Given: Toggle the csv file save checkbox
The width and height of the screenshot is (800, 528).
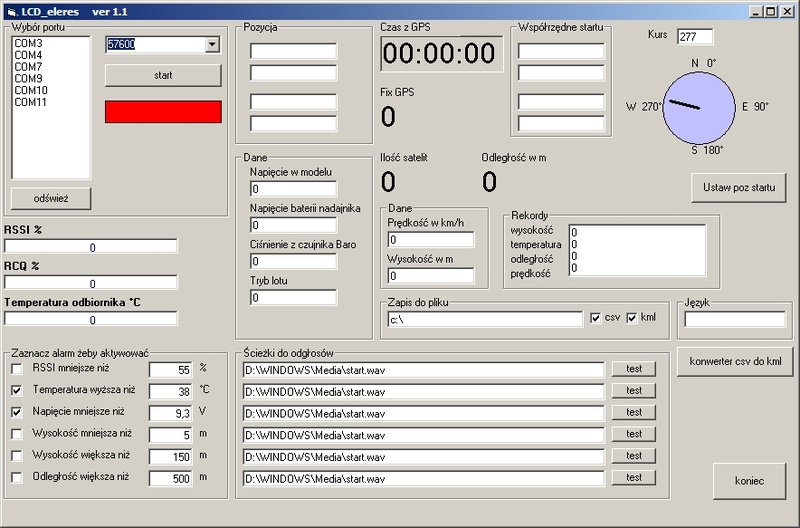Looking at the screenshot, I should [595, 318].
